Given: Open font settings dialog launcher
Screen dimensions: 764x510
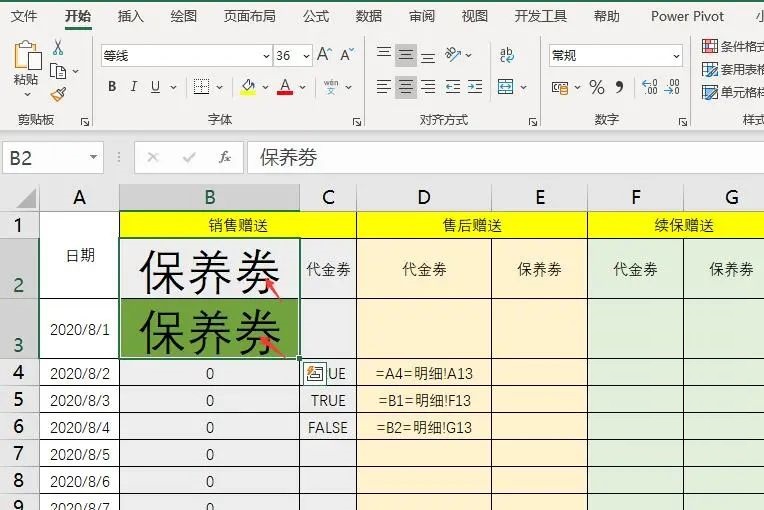Looking at the screenshot, I should coord(357,122).
